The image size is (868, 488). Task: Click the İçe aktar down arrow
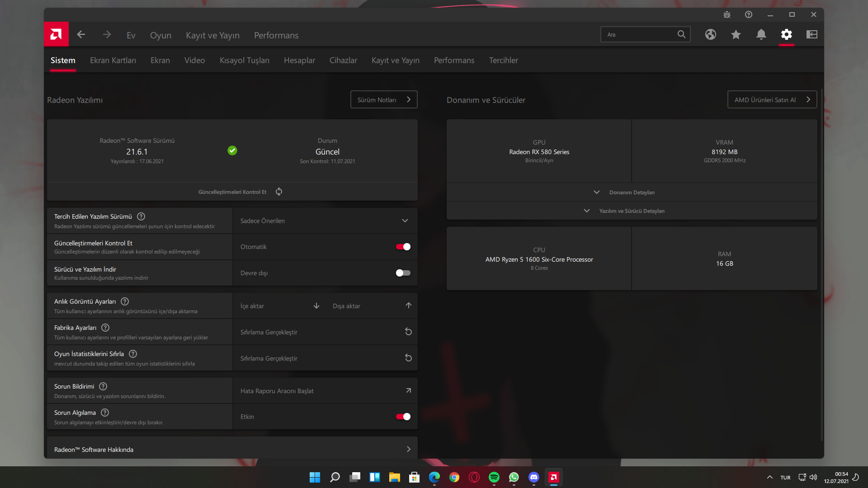pos(316,306)
